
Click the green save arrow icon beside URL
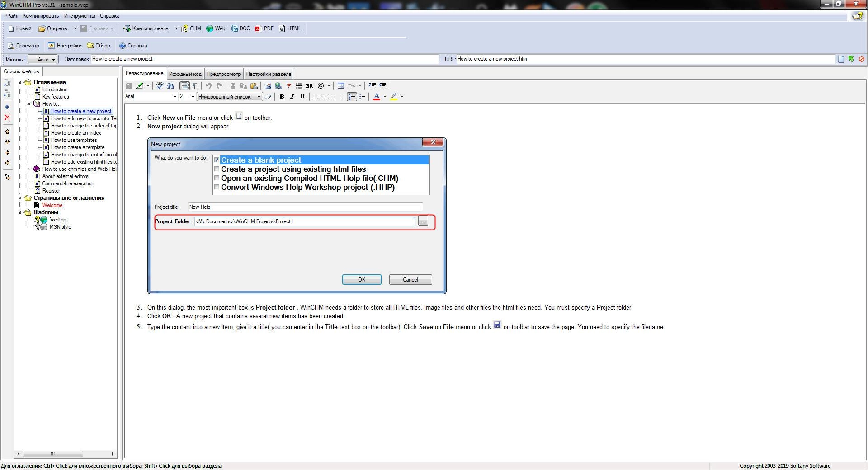pyautogui.click(x=851, y=59)
